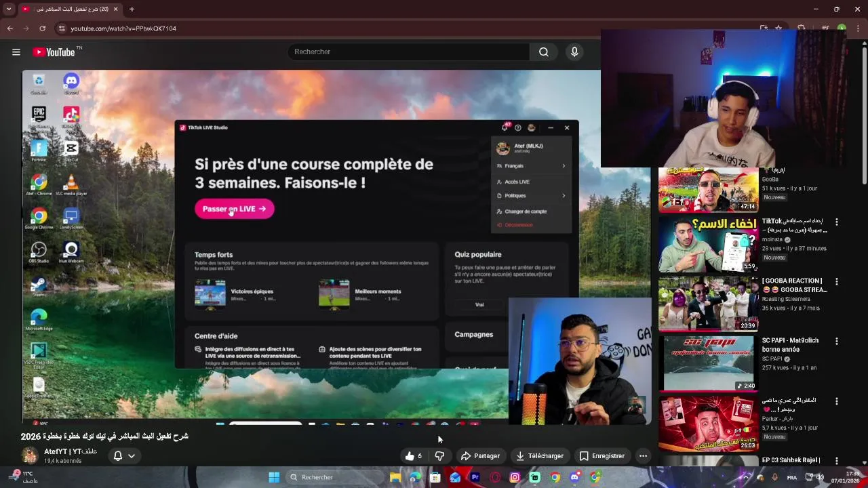The image size is (868, 488).
Task: Click Passer en LIVE in TikTok LIVE Studio
Action: click(x=234, y=209)
